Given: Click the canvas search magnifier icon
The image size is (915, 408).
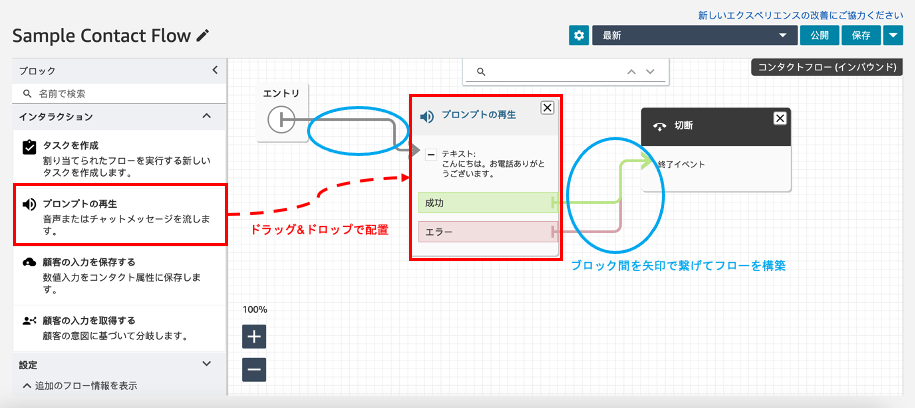Looking at the screenshot, I should [480, 71].
